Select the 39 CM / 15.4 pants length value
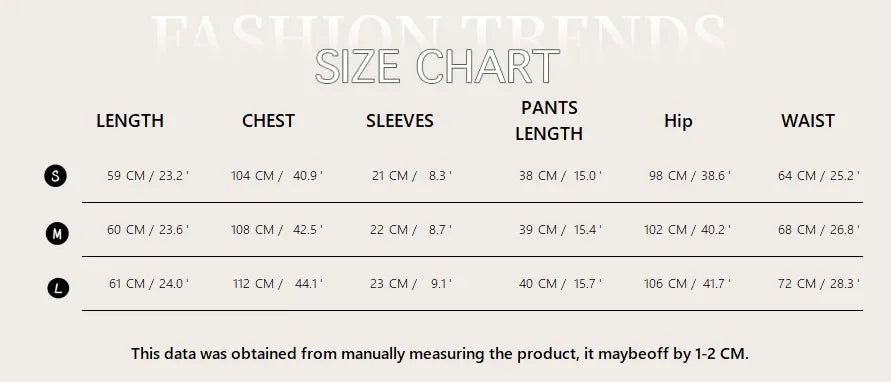The width and height of the screenshot is (891, 382). (560, 230)
